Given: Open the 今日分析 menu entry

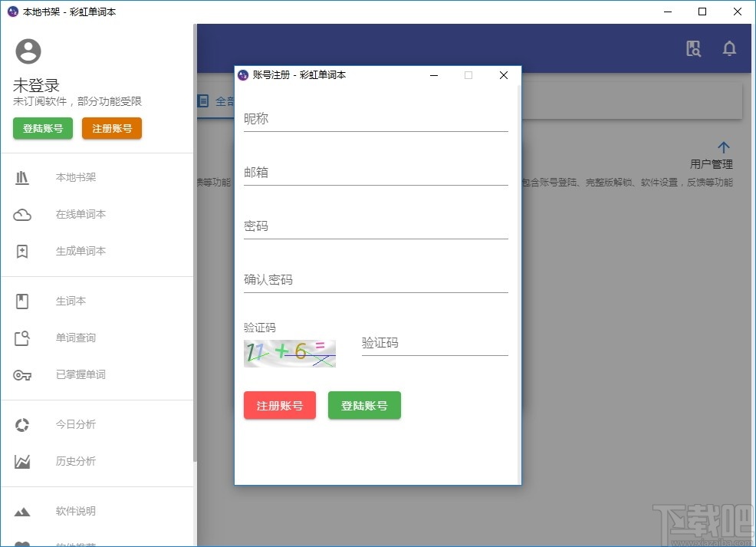Looking at the screenshot, I should click(x=76, y=424).
